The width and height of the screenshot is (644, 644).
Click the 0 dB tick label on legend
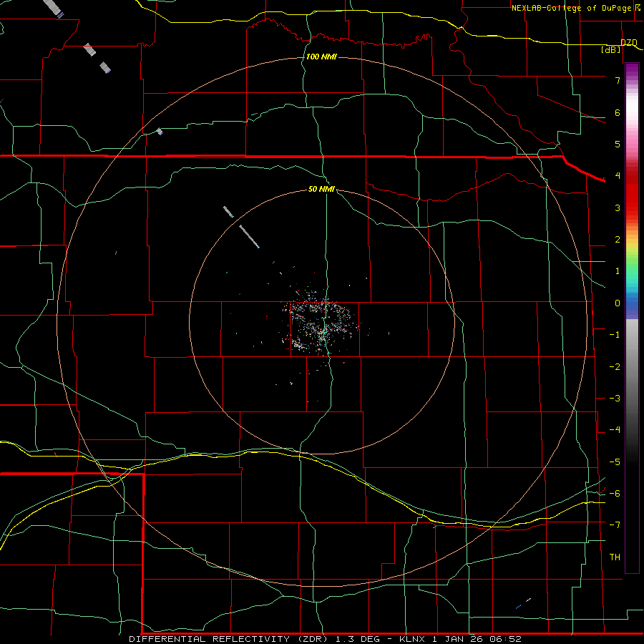(618, 303)
